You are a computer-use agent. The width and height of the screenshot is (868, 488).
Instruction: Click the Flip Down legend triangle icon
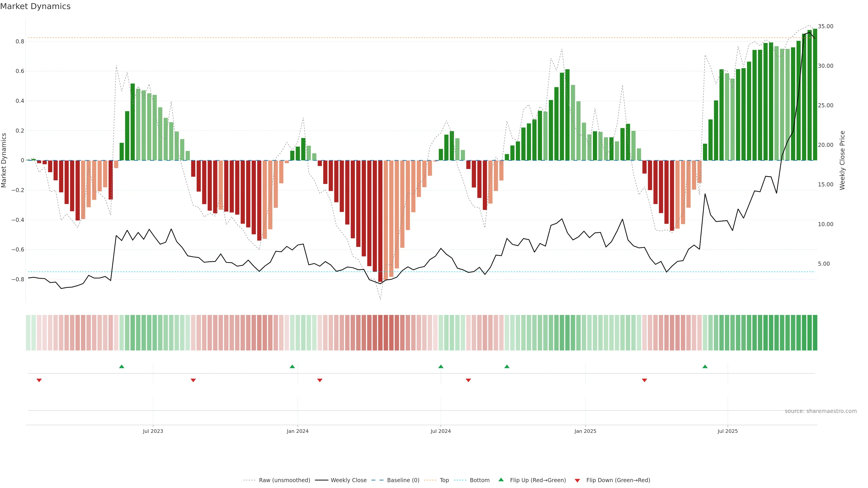point(577,481)
